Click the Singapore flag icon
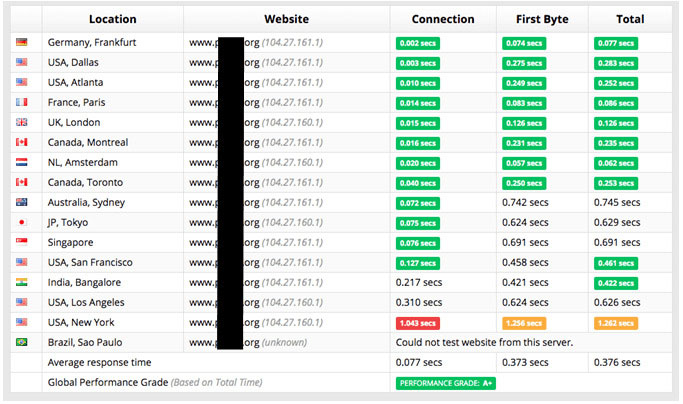The height and width of the screenshot is (404, 683). click(21, 242)
